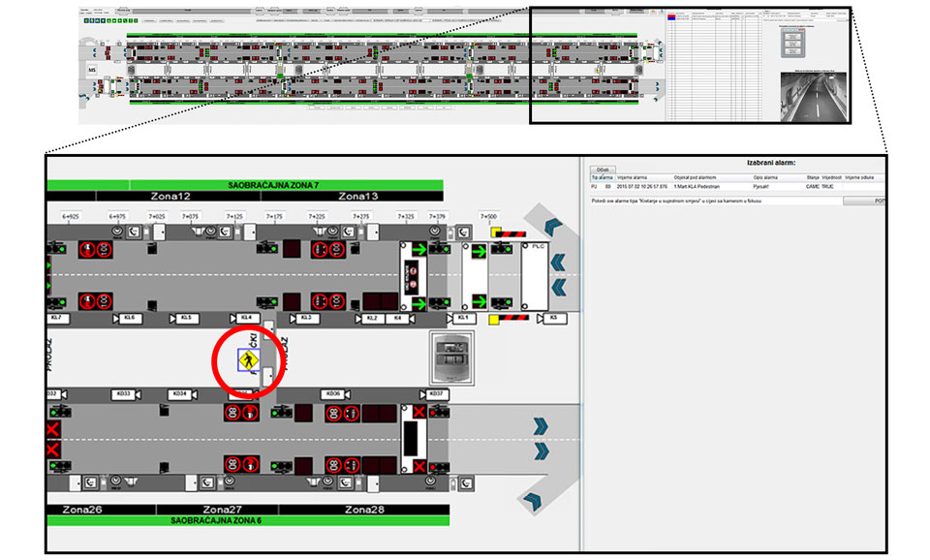Click the upper green lane arrow on the portal sign

tap(419, 250)
